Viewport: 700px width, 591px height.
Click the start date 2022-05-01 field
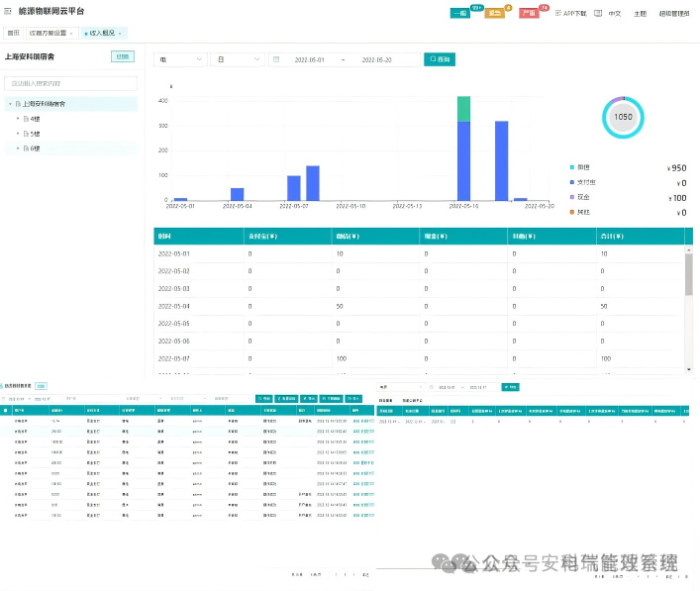309,59
